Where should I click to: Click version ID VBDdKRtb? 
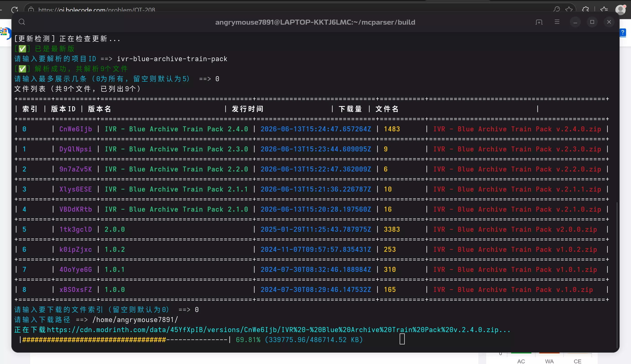[x=76, y=209]
